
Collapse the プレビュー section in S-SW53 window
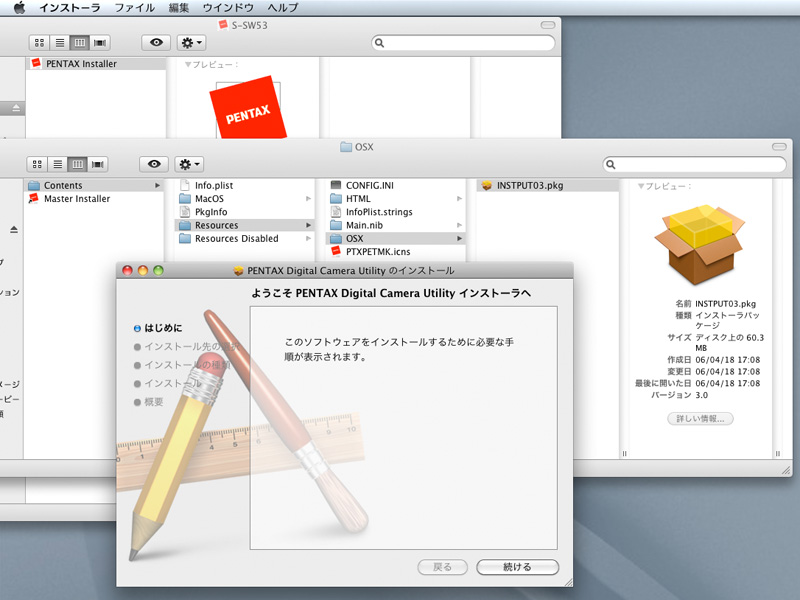[188, 65]
